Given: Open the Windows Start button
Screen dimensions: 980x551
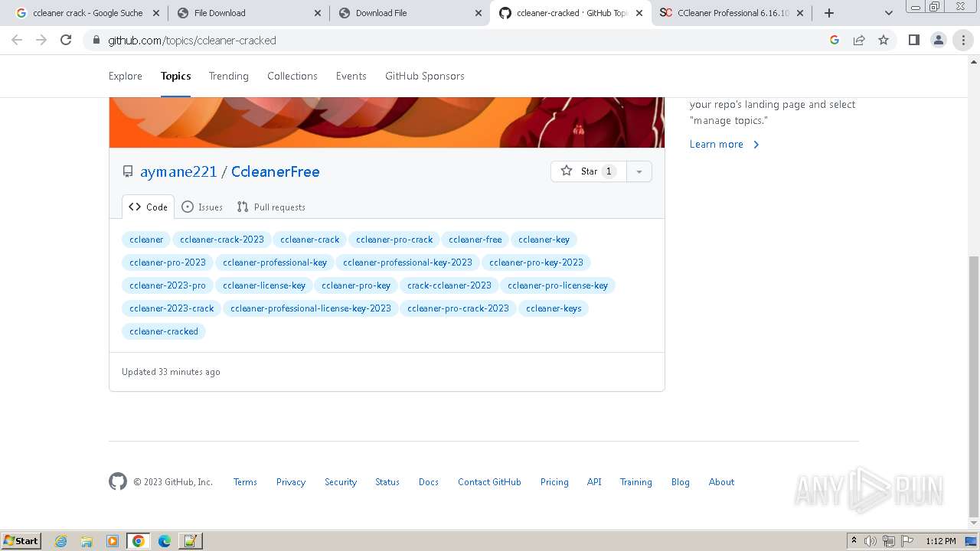Looking at the screenshot, I should coord(21,541).
